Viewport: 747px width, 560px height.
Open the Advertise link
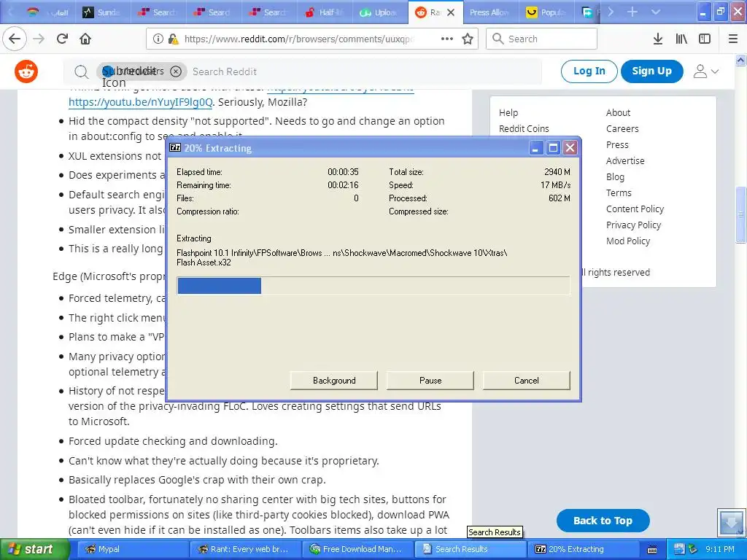(625, 161)
